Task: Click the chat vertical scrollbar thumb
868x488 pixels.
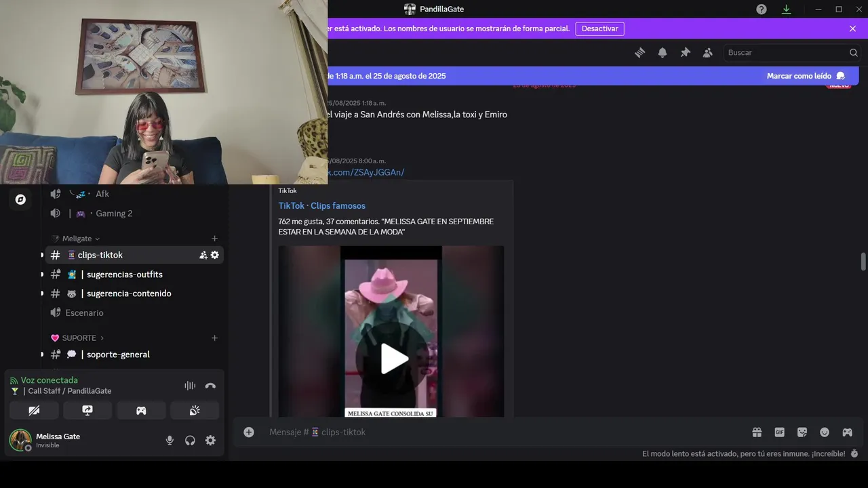Action: tap(863, 262)
